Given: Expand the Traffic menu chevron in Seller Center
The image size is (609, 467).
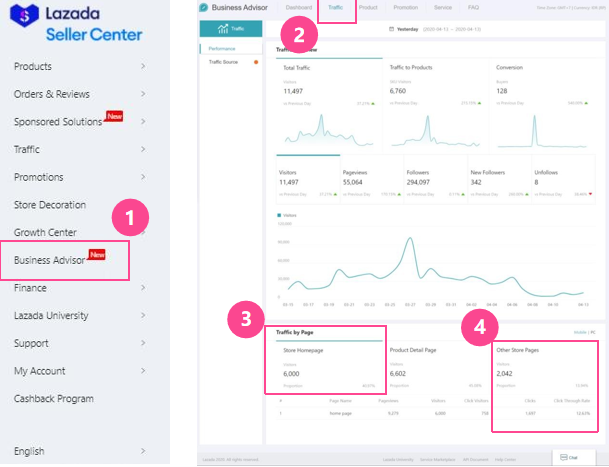Looking at the screenshot, I should click(x=143, y=149).
